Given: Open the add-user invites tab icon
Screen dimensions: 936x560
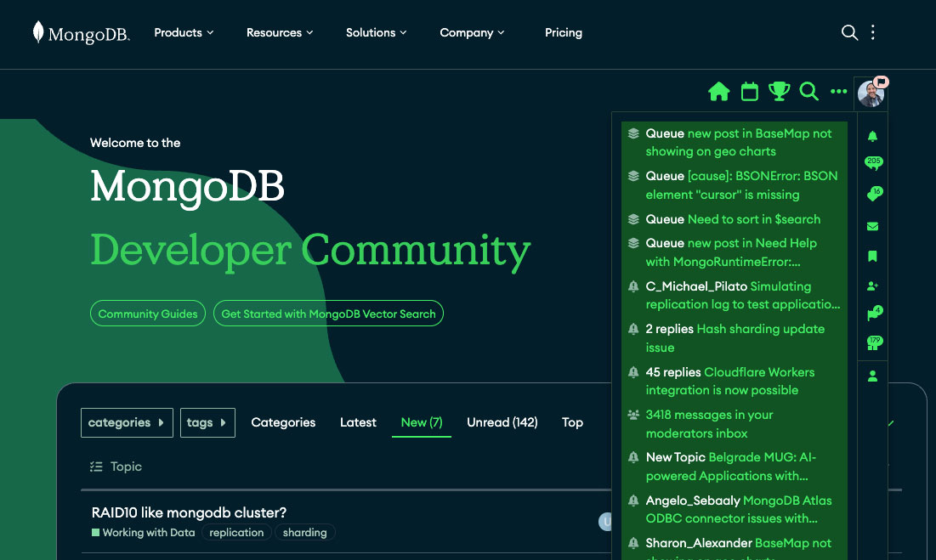Looking at the screenshot, I should point(872,286).
